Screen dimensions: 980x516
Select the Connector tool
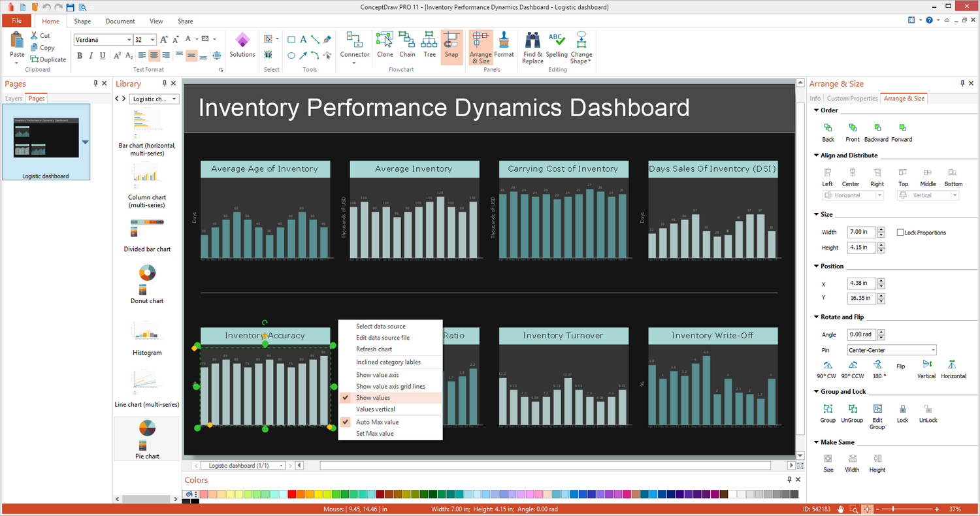pos(355,45)
